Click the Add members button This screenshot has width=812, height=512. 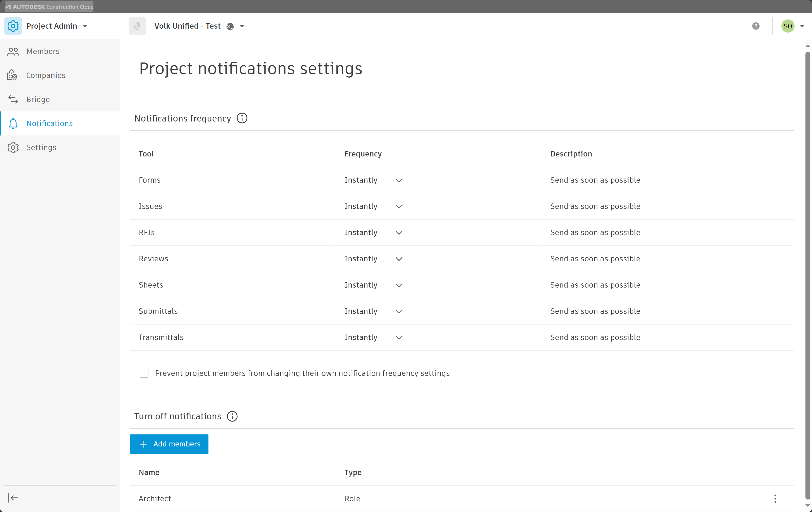(x=169, y=444)
